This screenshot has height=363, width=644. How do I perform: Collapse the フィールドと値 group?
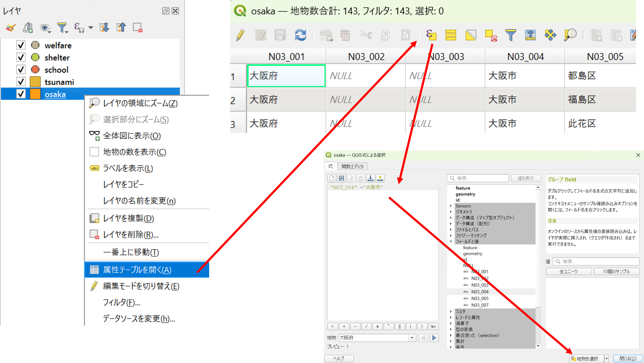pyautogui.click(x=451, y=241)
